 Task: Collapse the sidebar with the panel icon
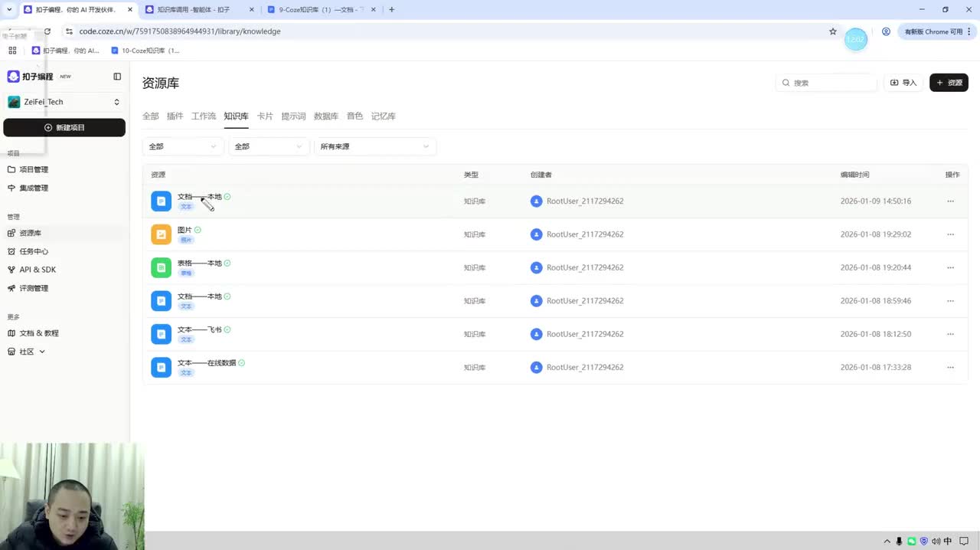point(117,77)
